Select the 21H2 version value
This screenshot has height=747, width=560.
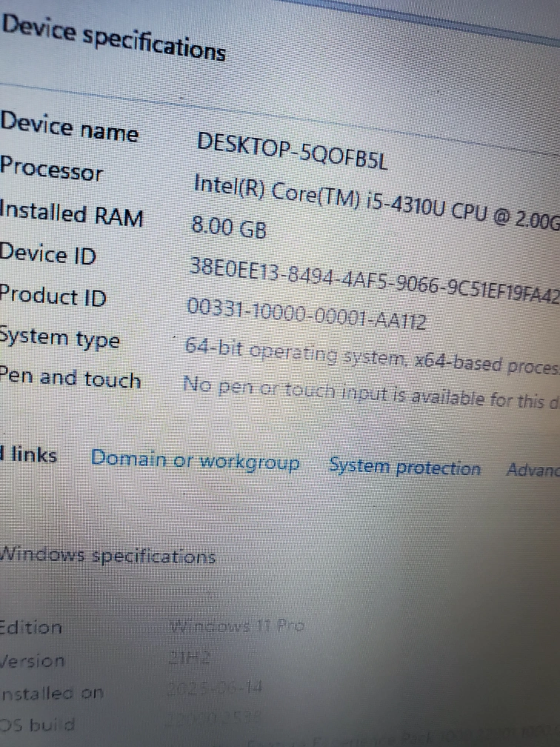pos(189,658)
